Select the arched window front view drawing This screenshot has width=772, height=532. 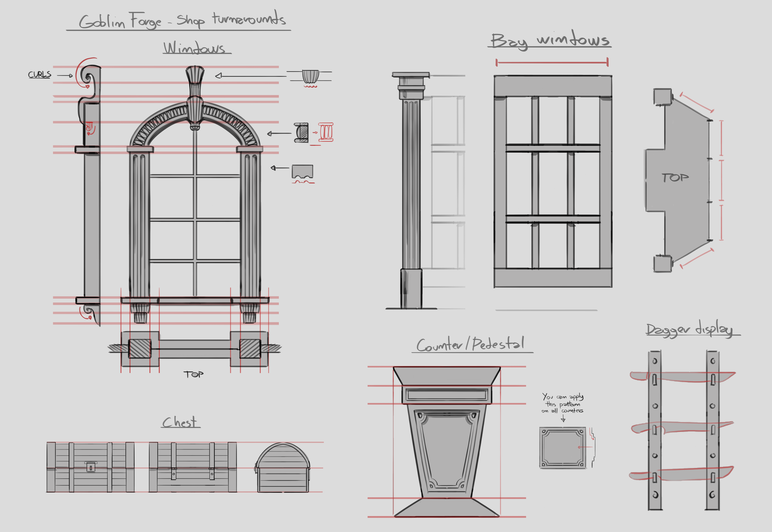point(195,195)
